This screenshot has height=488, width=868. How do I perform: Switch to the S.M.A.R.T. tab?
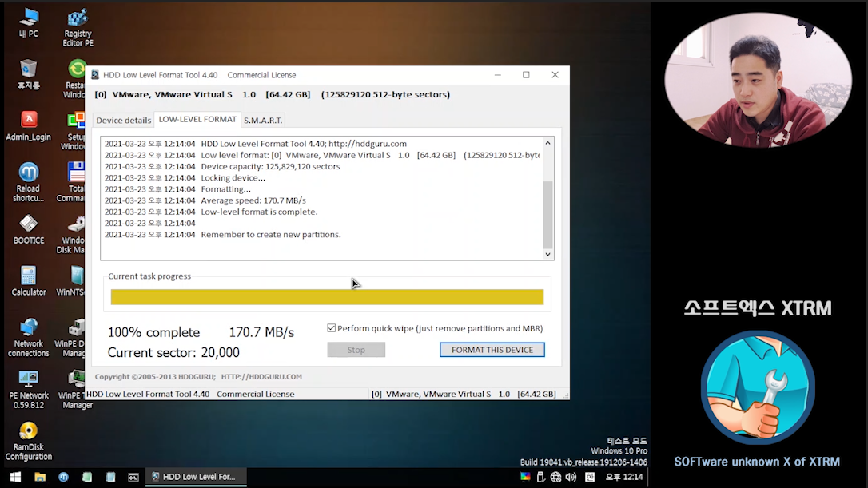pyautogui.click(x=263, y=120)
